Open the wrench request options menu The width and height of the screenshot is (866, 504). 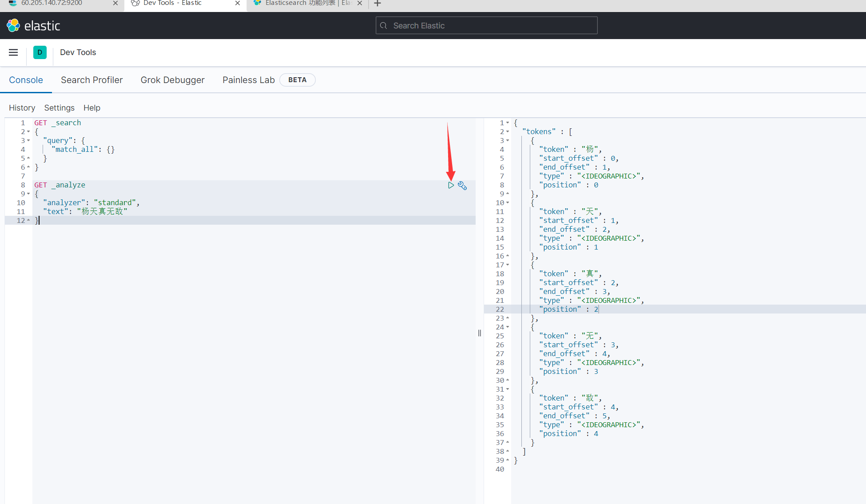(x=462, y=186)
